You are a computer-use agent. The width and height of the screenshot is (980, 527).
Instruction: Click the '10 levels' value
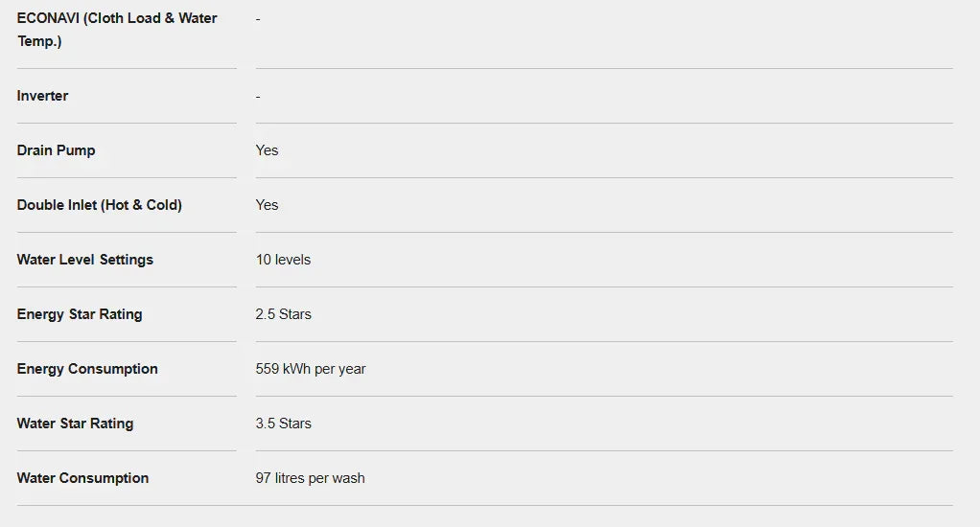tap(283, 260)
